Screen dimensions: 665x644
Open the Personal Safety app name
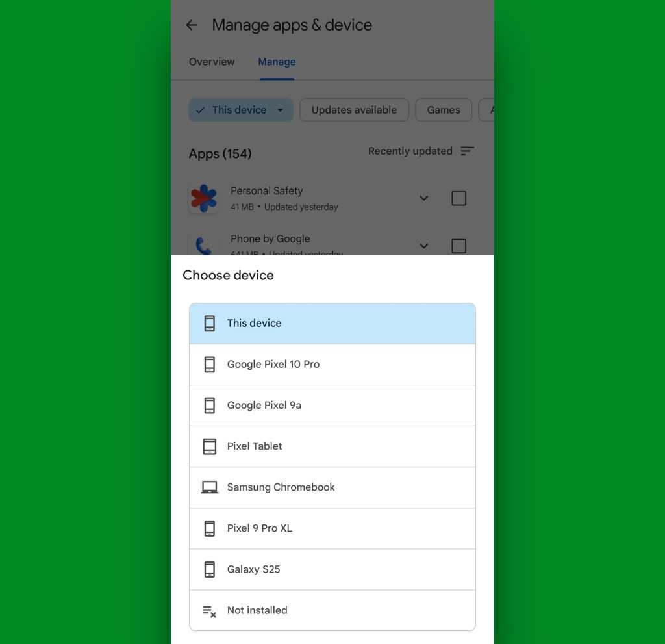267,191
